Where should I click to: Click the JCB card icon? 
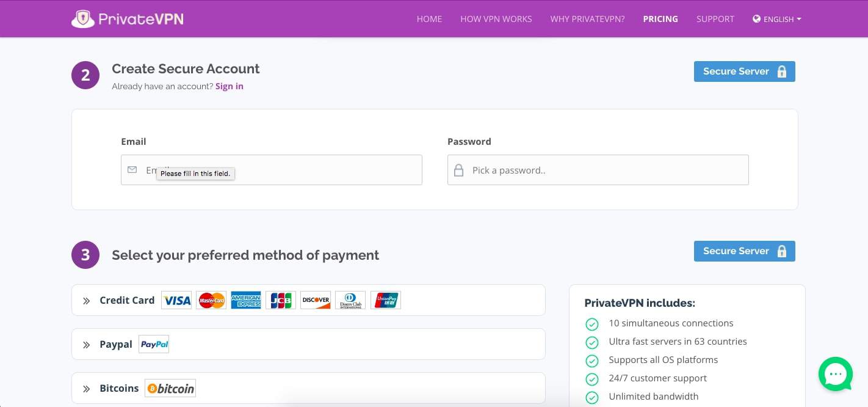281,300
